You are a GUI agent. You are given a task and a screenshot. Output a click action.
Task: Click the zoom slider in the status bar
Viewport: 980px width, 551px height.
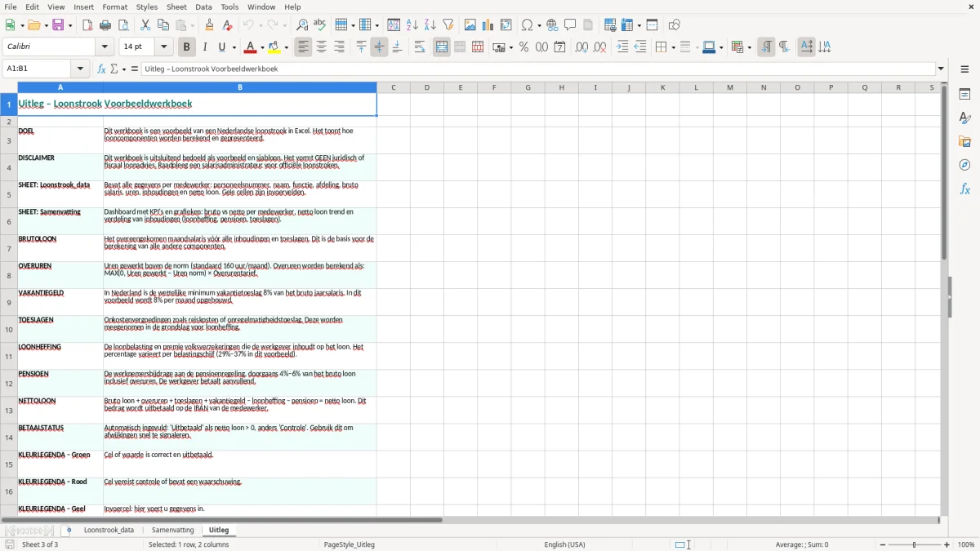point(914,544)
